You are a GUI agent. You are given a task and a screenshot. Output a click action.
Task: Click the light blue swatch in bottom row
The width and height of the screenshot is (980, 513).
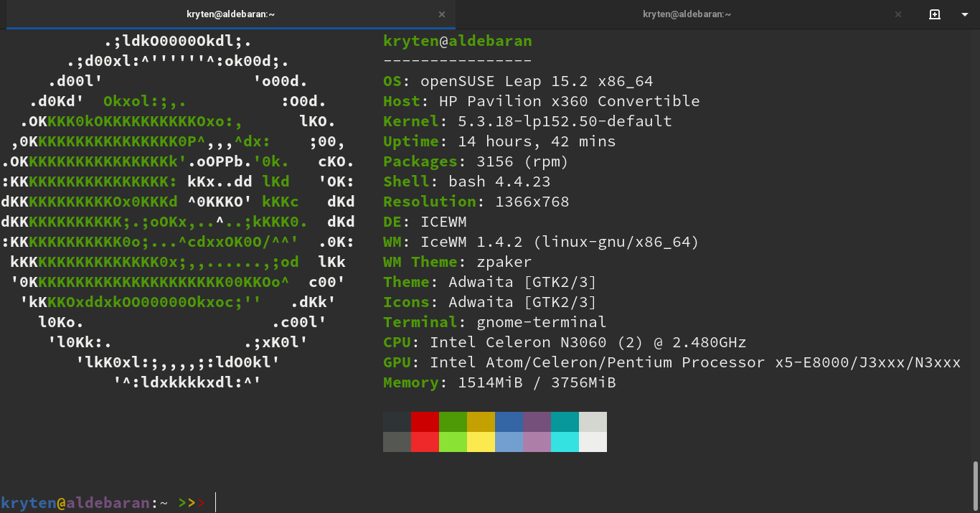pyautogui.click(x=509, y=442)
